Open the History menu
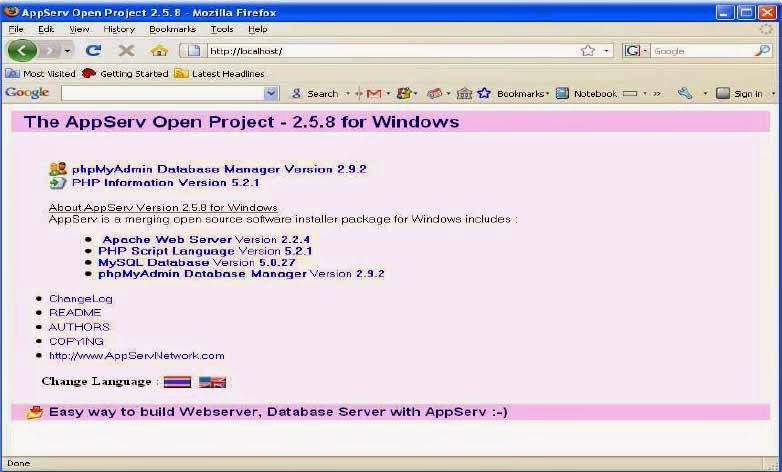The image size is (782, 472). [x=119, y=29]
